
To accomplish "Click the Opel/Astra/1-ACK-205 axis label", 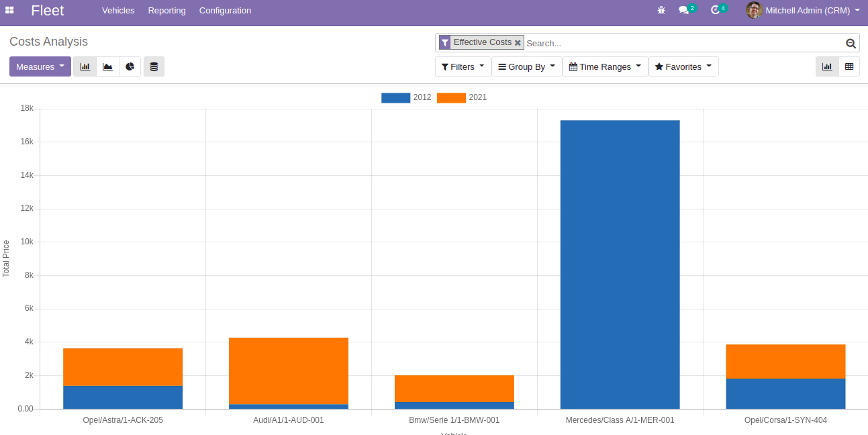I will (123, 420).
